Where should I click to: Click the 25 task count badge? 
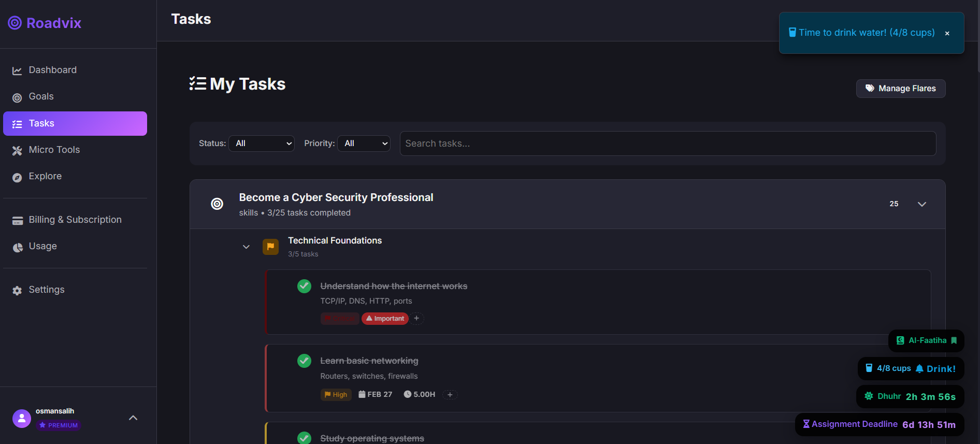(x=894, y=204)
